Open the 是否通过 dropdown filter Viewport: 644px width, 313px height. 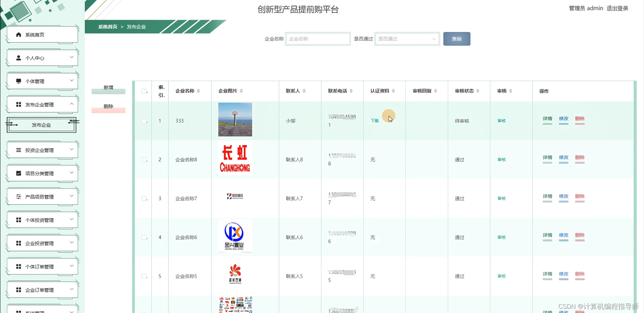pyautogui.click(x=407, y=39)
